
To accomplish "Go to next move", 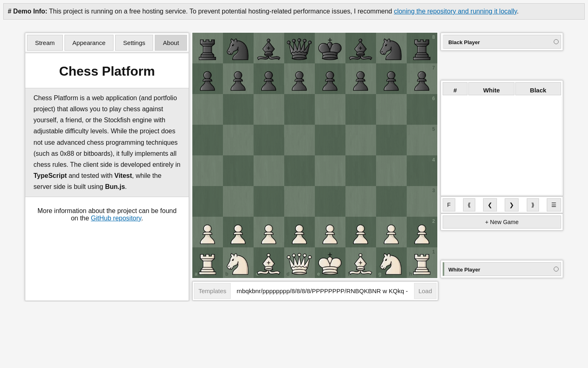I will tap(512, 205).
